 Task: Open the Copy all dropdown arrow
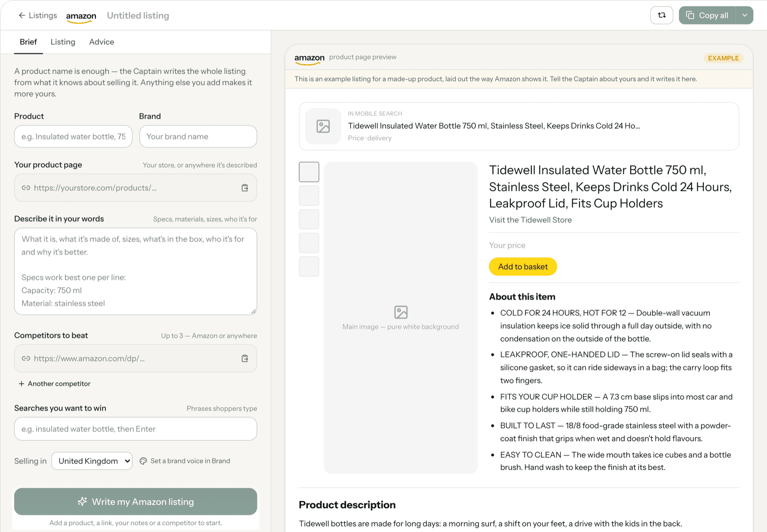tap(744, 15)
